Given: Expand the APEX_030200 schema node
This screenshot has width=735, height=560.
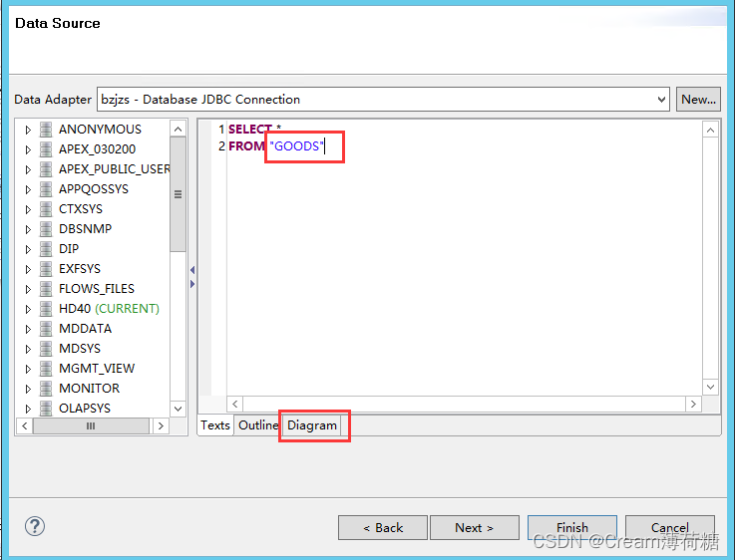Looking at the screenshot, I should [x=28, y=149].
